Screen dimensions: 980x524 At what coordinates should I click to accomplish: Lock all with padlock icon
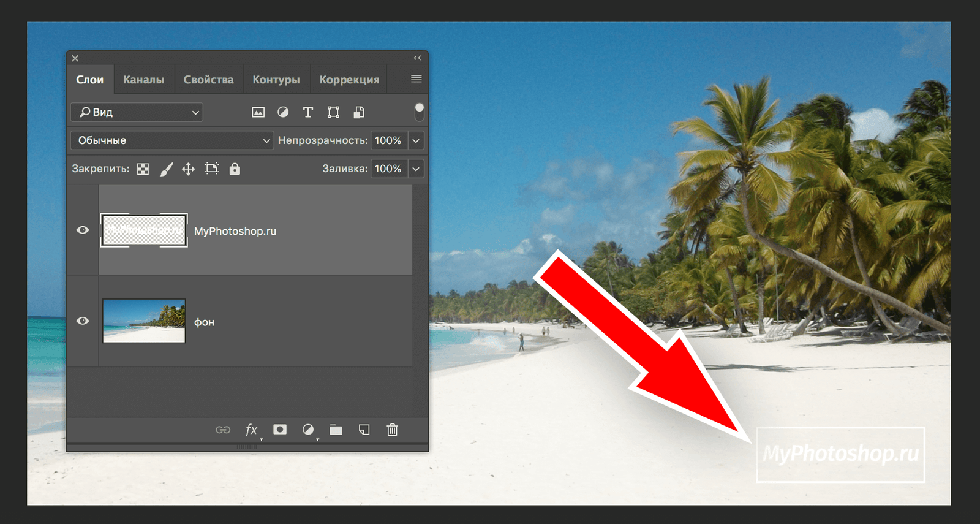tap(235, 169)
